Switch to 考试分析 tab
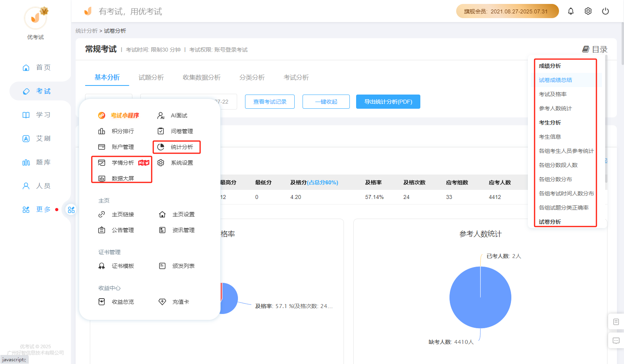Screen dimensions: 624x364 click(296, 78)
